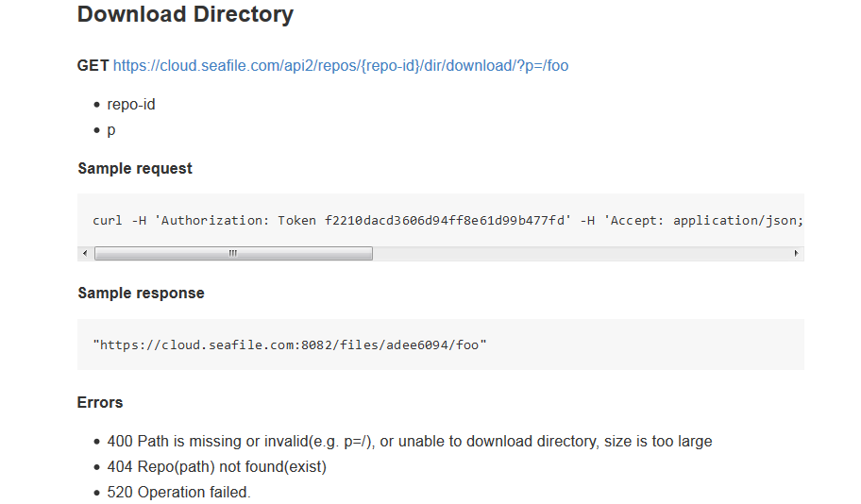Click the repo-id parameter bullet item

pos(131,105)
